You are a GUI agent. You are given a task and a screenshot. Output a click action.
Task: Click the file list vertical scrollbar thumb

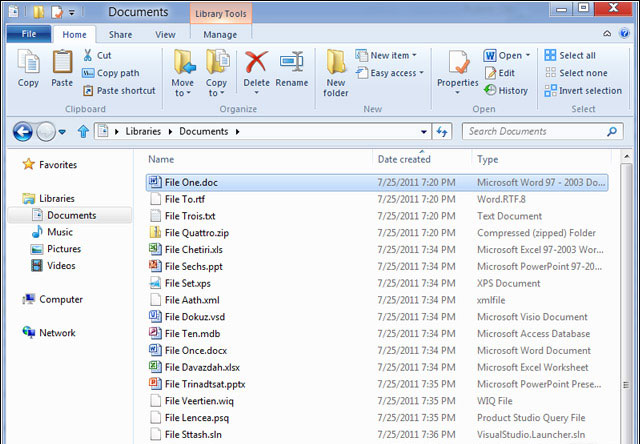tap(626, 303)
